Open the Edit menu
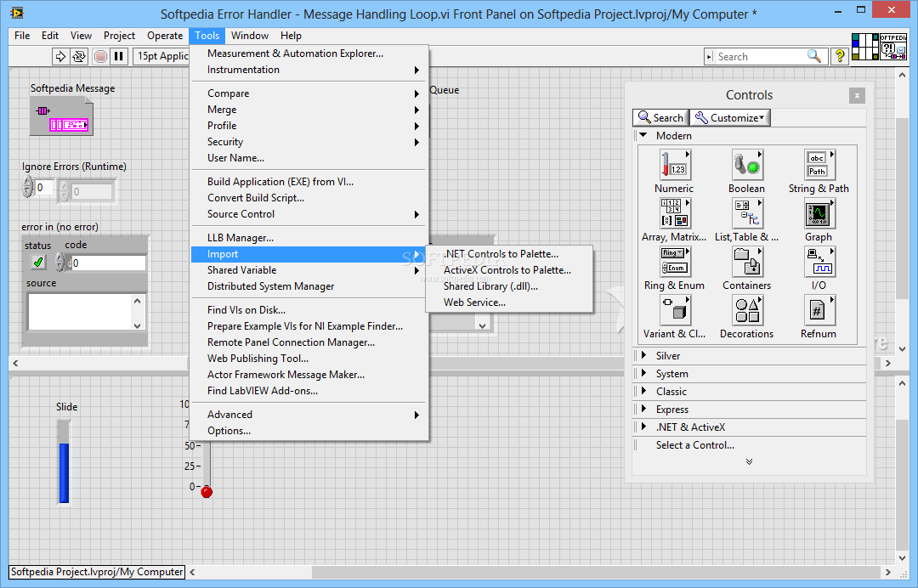 point(50,36)
